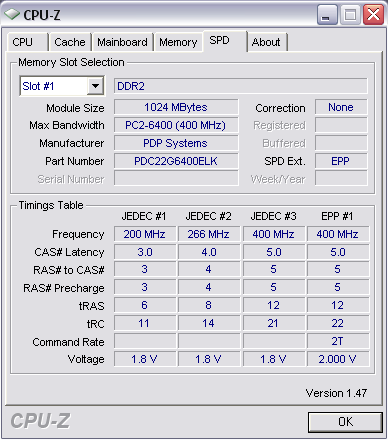388x440 pixels.
Task: Switch to the CPU tab
Action: (27, 42)
